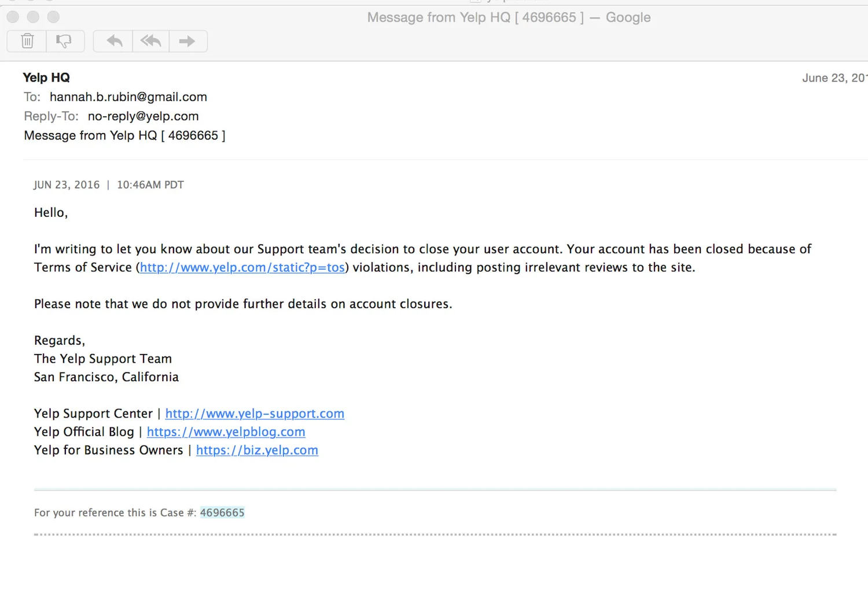
Task: Click 'San Francisco, California' line
Action: click(x=106, y=377)
